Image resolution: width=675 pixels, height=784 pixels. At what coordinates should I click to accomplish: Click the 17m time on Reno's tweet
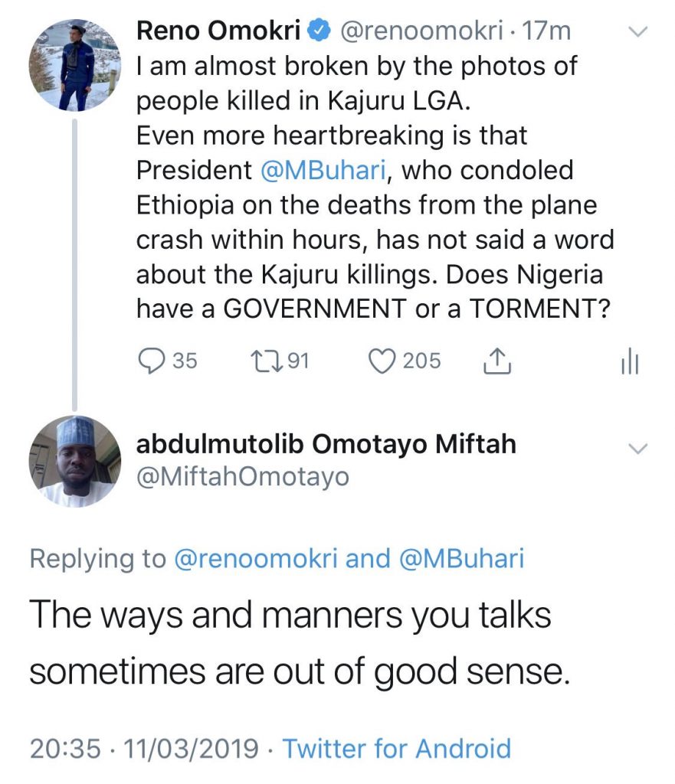click(550, 31)
